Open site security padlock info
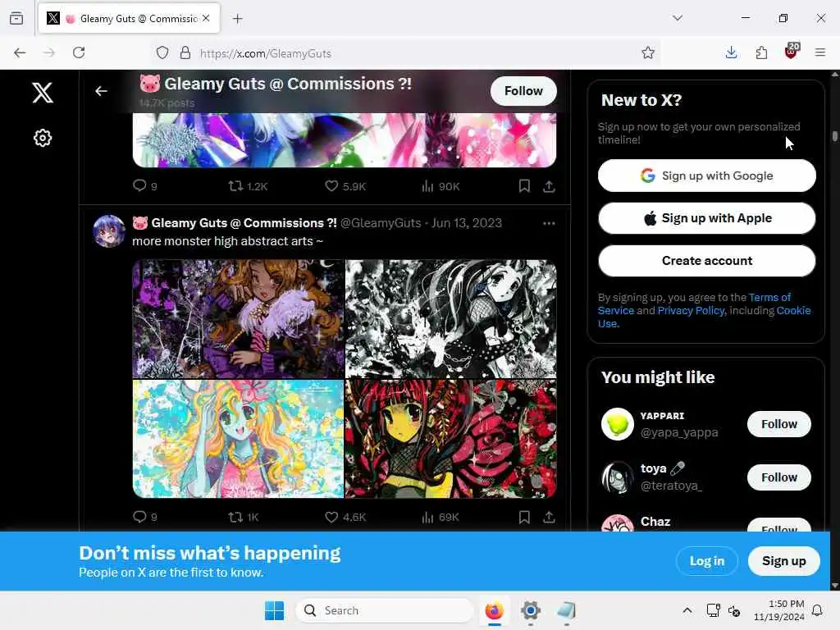This screenshot has height=630, width=840. click(x=185, y=52)
